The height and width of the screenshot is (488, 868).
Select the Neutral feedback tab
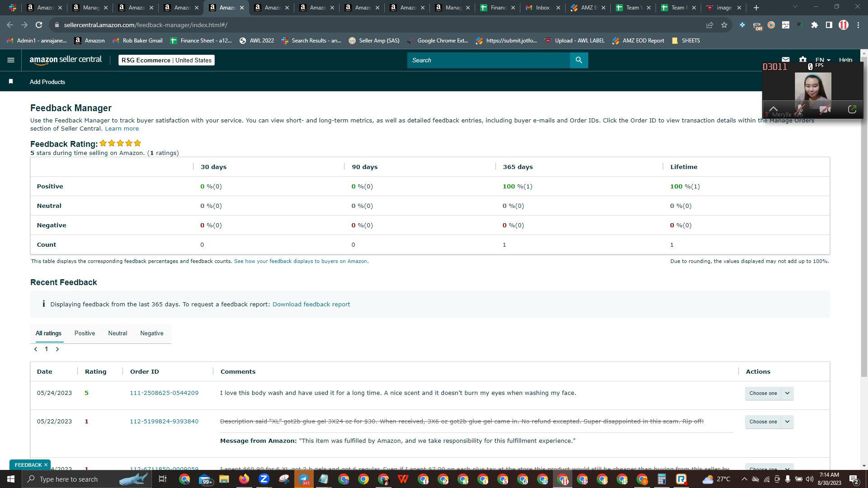[x=118, y=333]
